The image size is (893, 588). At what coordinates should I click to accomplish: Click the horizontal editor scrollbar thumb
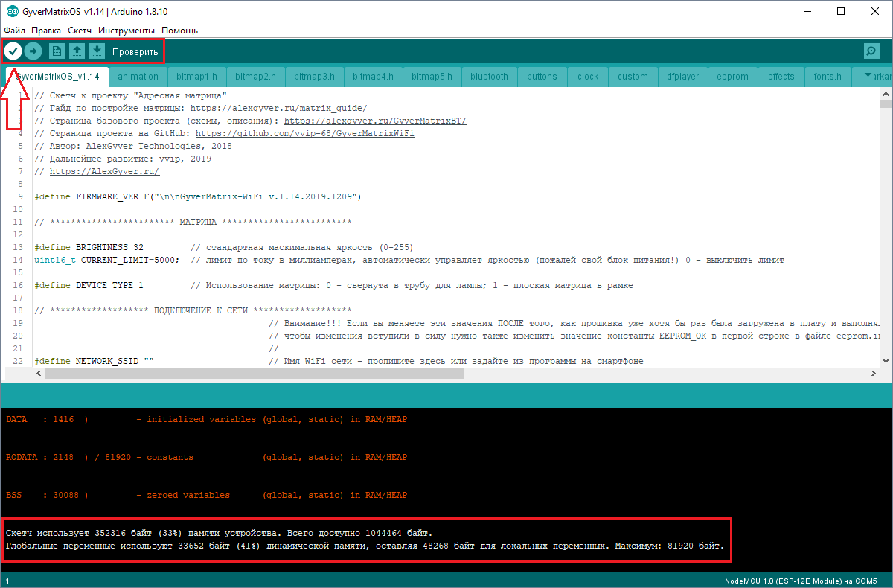pos(255,373)
